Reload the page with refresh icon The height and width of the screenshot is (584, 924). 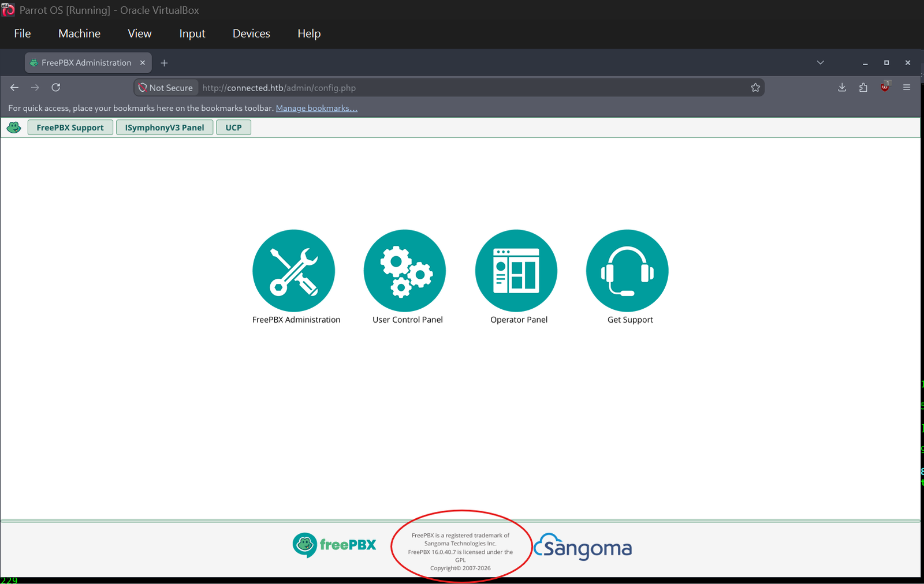56,87
